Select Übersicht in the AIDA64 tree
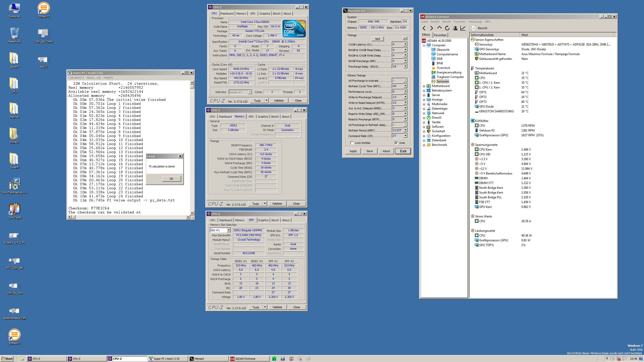 point(443,50)
